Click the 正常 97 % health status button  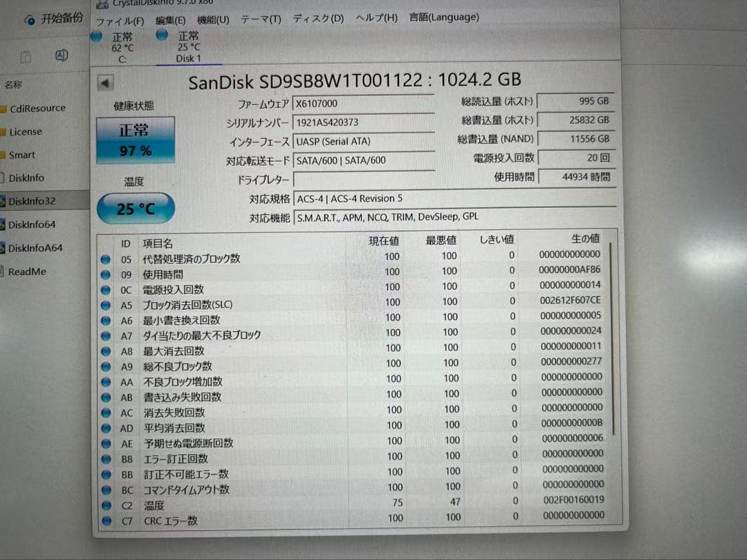click(x=136, y=140)
